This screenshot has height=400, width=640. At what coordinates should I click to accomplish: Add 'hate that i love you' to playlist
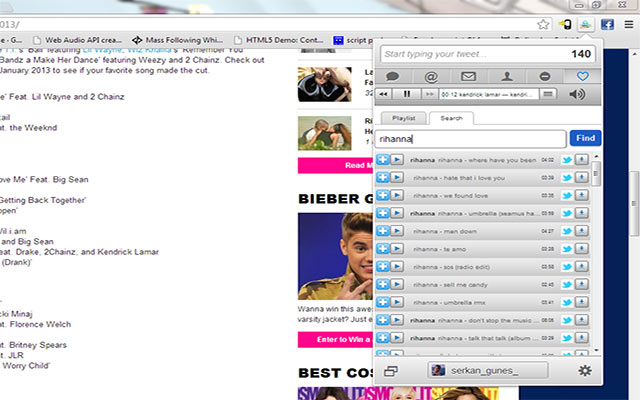click(x=382, y=178)
